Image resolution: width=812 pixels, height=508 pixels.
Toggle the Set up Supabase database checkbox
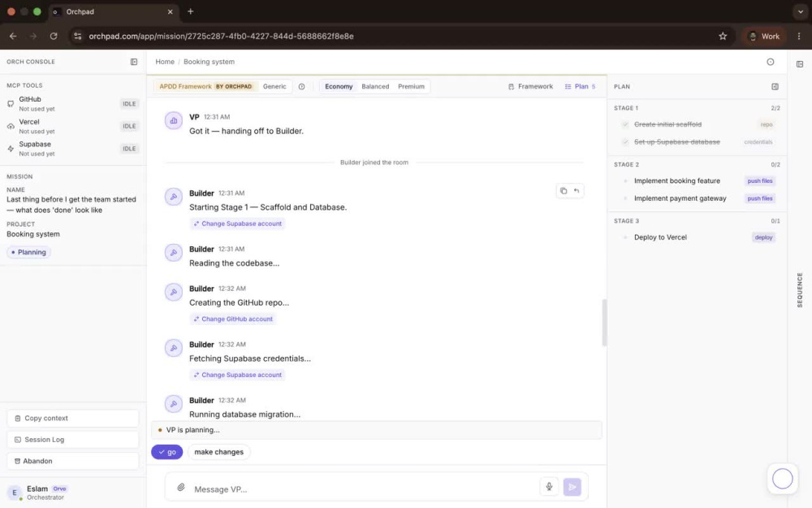tap(625, 142)
